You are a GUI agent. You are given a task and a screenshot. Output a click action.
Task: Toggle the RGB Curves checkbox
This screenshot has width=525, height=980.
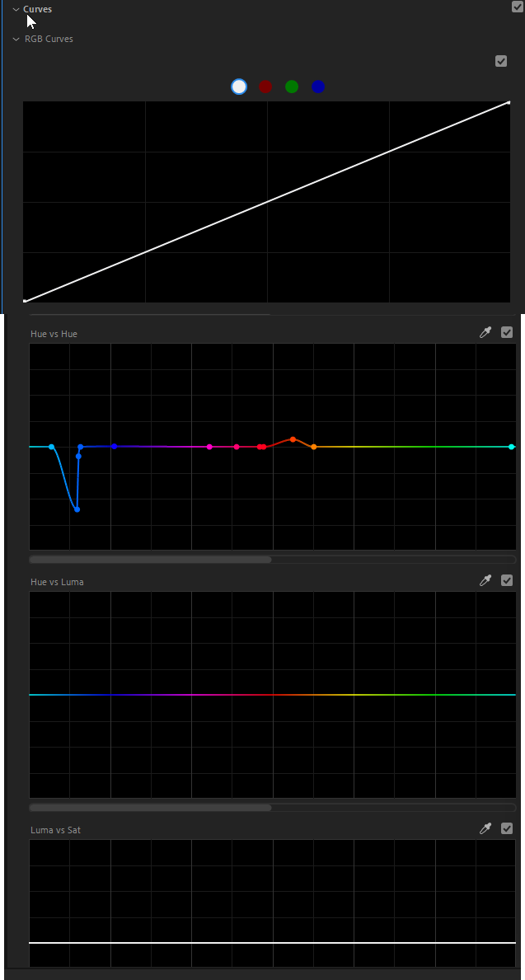pyautogui.click(x=501, y=61)
